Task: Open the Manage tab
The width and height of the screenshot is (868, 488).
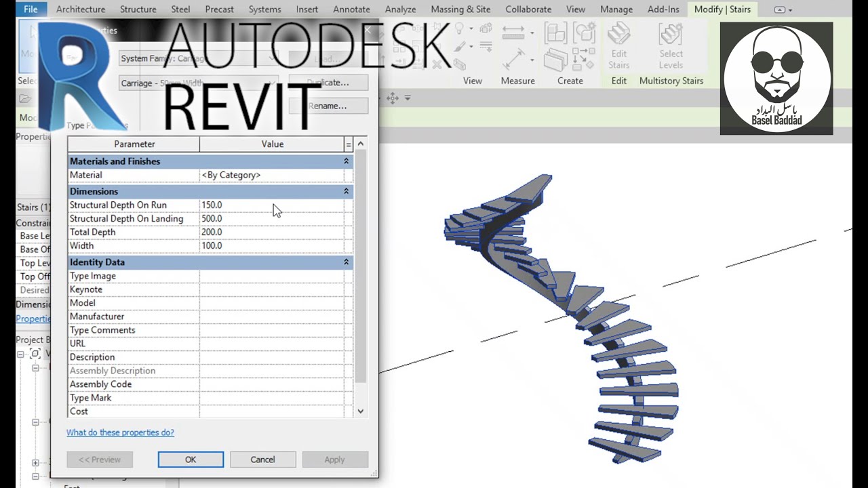Action: point(616,9)
